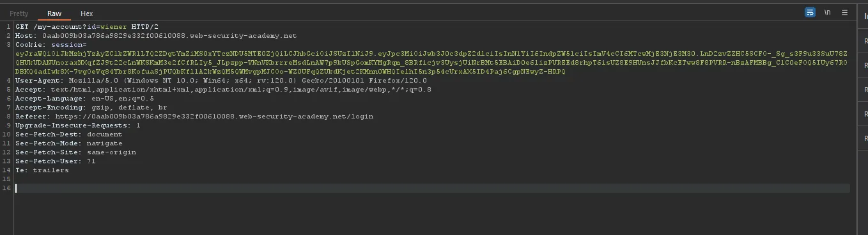This screenshot has height=235, width=868.
Task: Click the 'same-origin' header value
Action: point(111,152)
